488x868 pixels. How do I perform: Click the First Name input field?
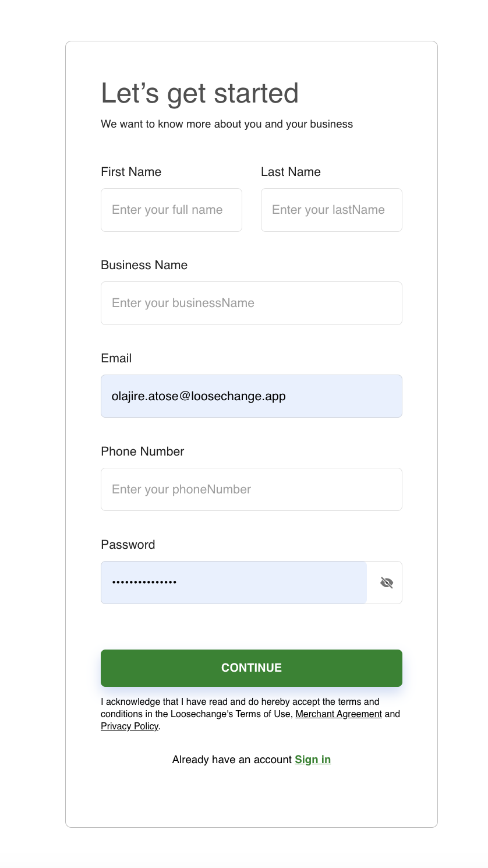coord(171,210)
